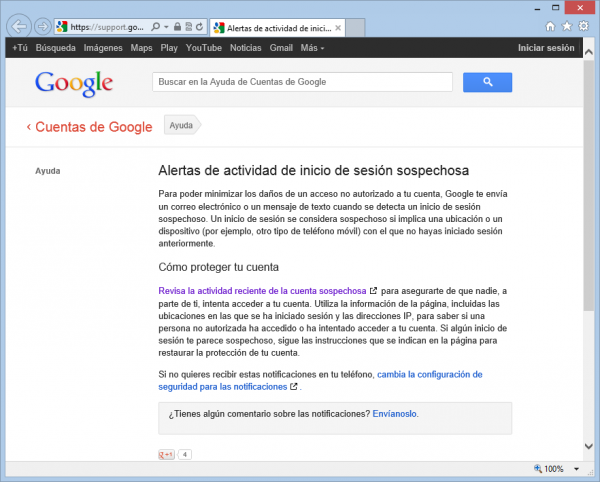This screenshot has height=482, width=600.
Task: Go back to 'Cuentas de Google'
Action: (90, 127)
